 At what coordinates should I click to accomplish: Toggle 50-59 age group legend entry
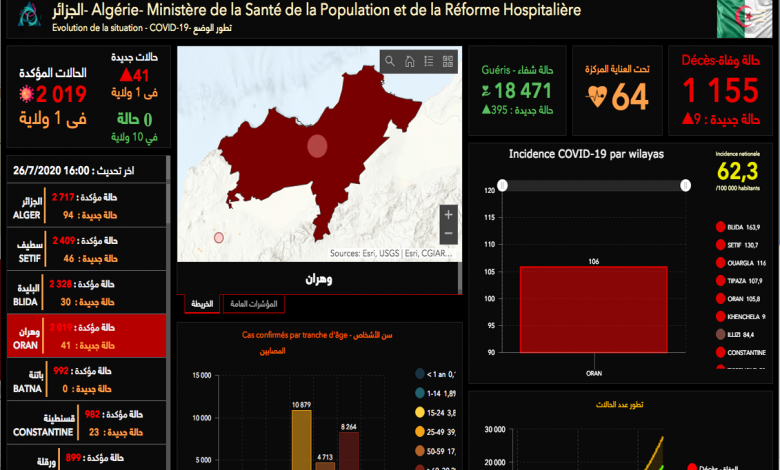435,451
